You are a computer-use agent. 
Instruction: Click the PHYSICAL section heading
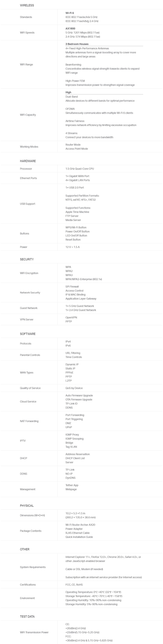click(x=27, y=506)
